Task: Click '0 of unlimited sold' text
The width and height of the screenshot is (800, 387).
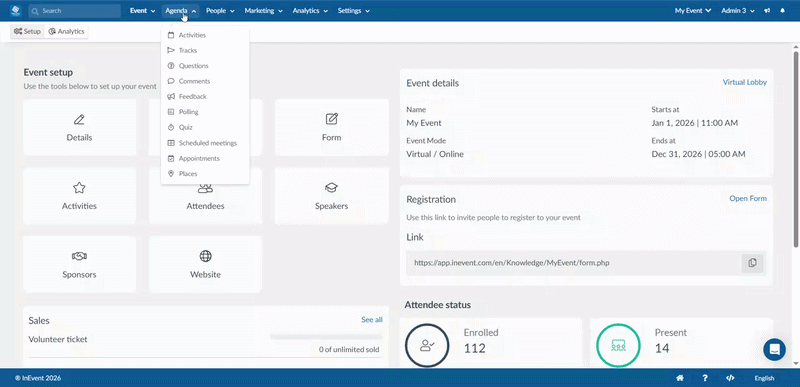Action: (x=349, y=350)
